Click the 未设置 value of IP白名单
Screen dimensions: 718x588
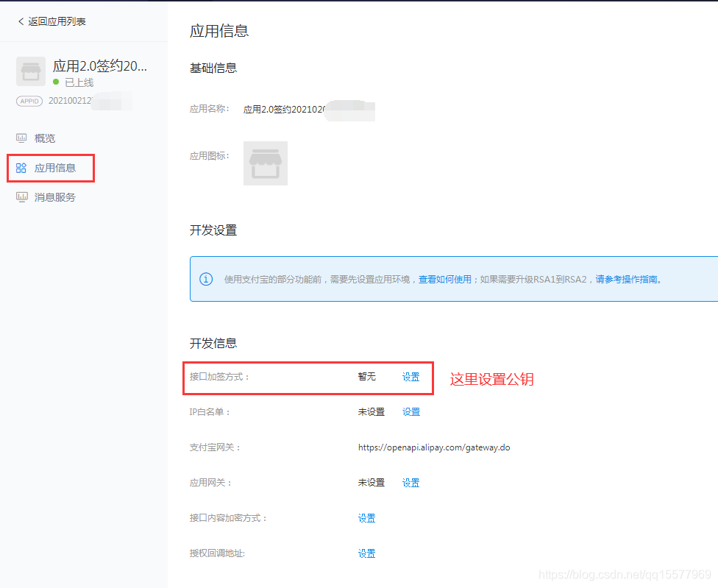tap(372, 412)
